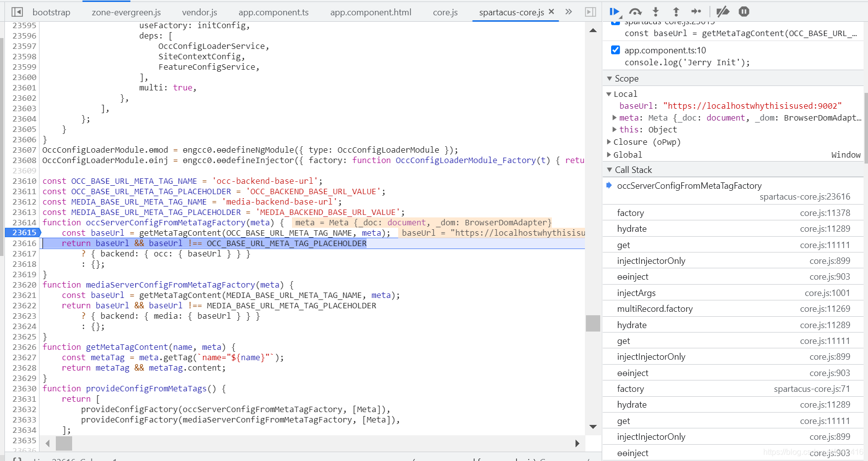Set breakpoint on line number 23621
Viewport: 868px width, 461px height.
coord(24,295)
